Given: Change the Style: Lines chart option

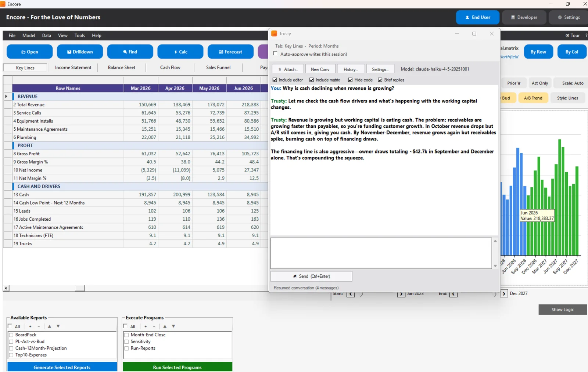Looking at the screenshot, I should [567, 98].
